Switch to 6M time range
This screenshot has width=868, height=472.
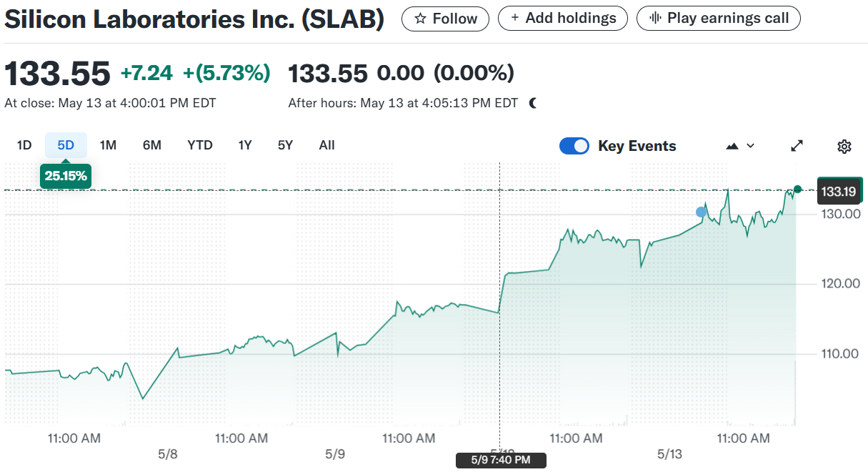click(151, 145)
